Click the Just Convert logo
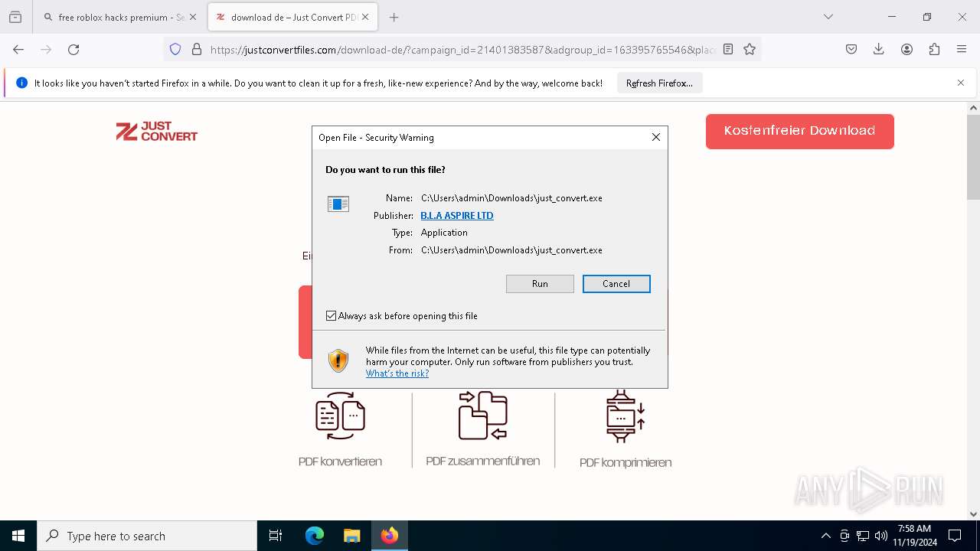The width and height of the screenshot is (980, 551). pyautogui.click(x=157, y=132)
